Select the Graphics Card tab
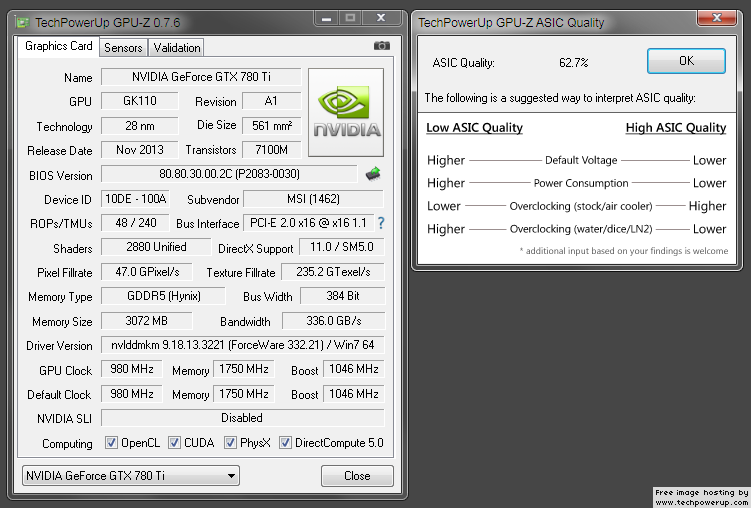 (x=58, y=46)
